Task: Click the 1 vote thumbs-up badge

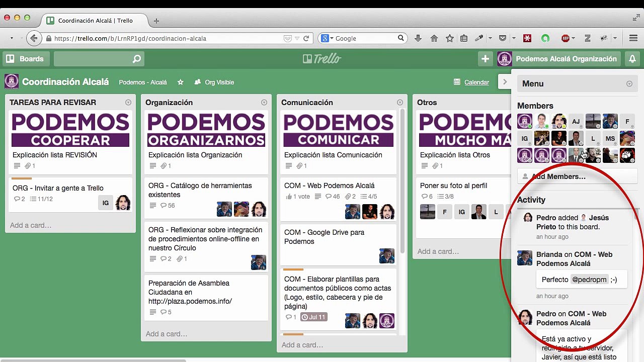Action: click(x=298, y=197)
